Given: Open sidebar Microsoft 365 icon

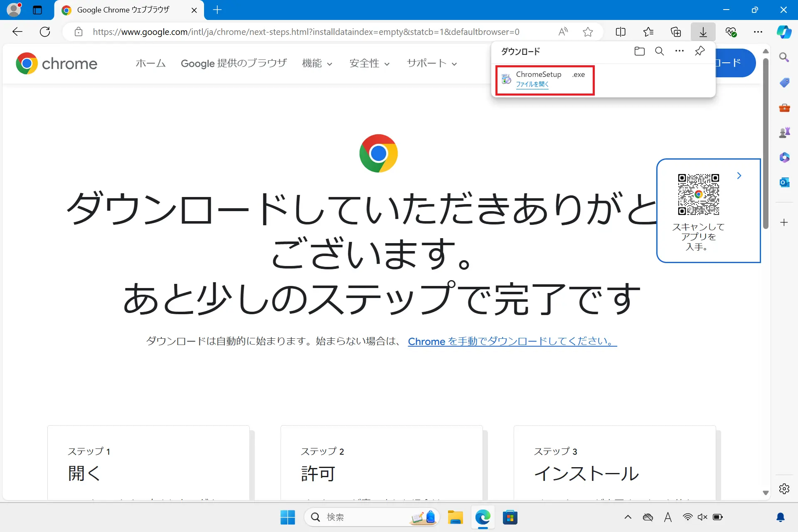Looking at the screenshot, I should (784, 157).
